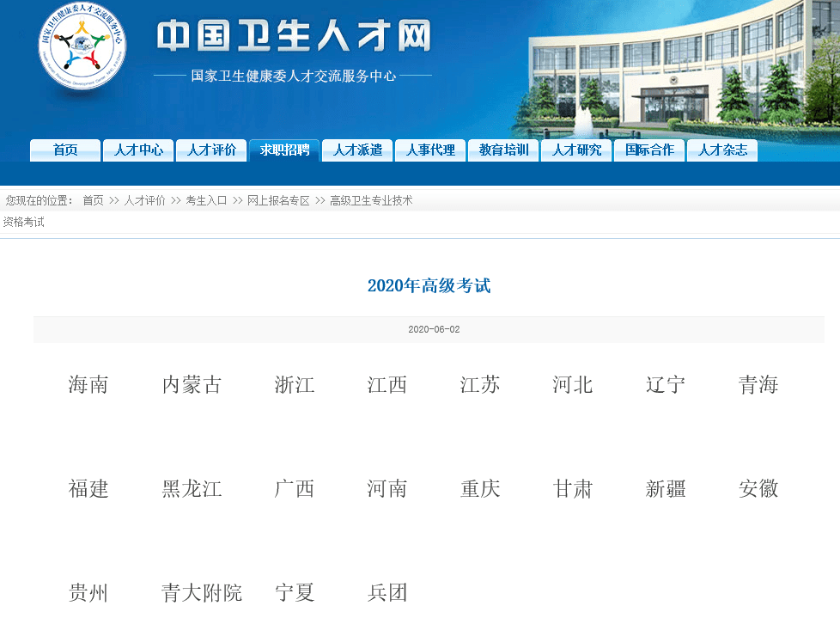Select the 宁夏 region link

[x=294, y=593]
